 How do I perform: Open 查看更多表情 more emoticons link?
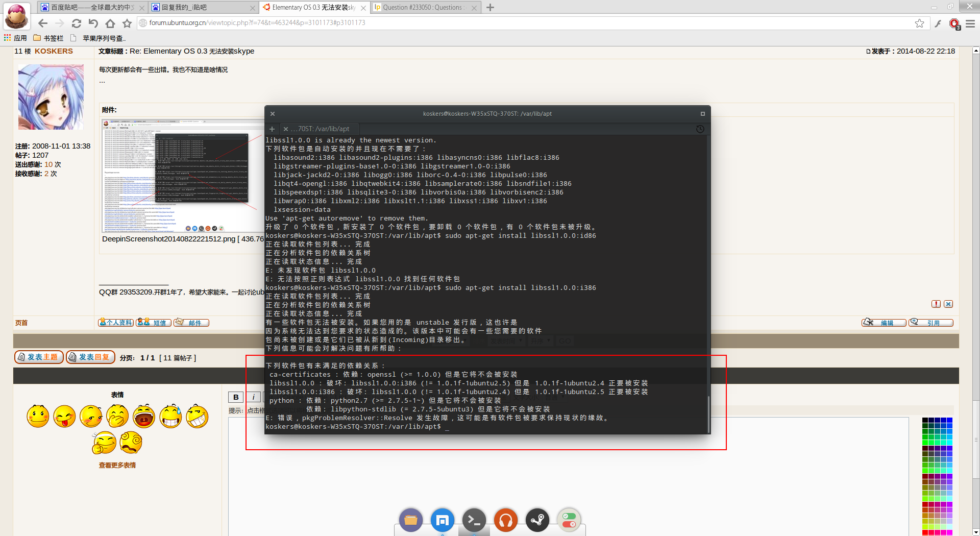117,466
